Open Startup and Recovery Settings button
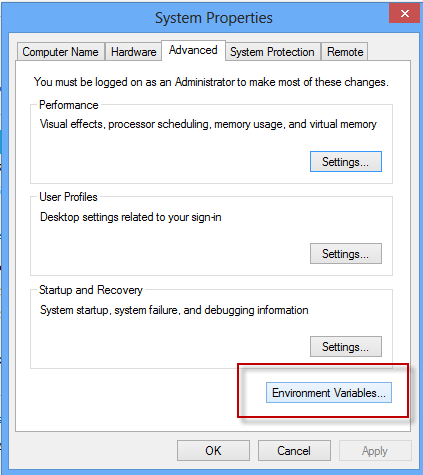This screenshot has width=423, height=475. pos(346,347)
